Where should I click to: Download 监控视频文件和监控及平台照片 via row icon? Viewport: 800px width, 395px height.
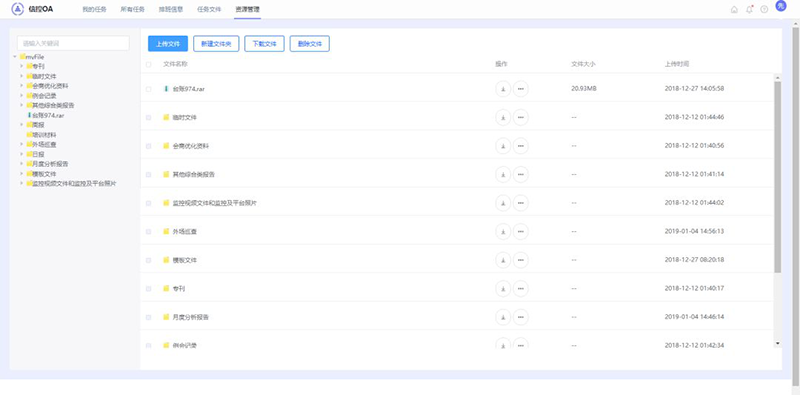point(503,203)
